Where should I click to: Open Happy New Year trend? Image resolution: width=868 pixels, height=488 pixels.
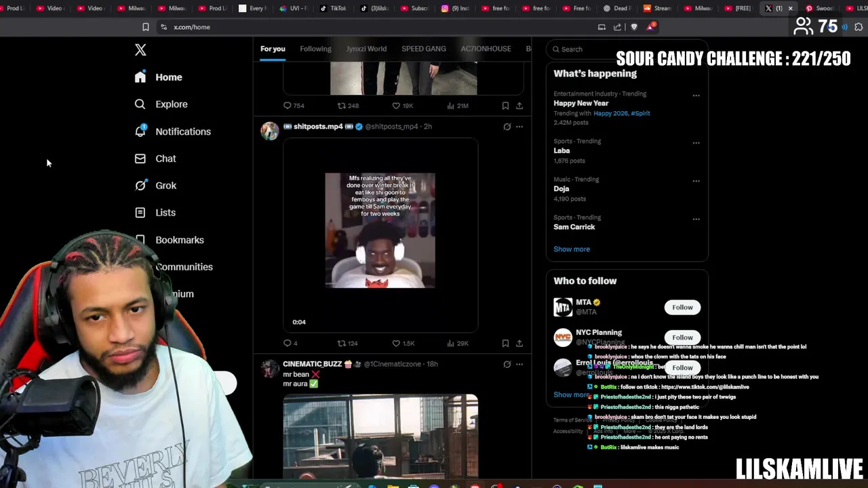pos(580,103)
